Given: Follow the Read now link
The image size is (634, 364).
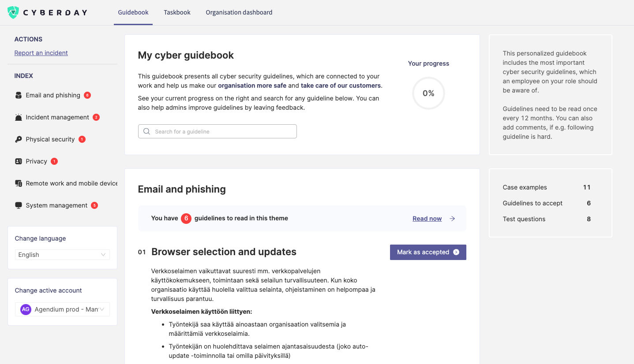Looking at the screenshot, I should (x=427, y=219).
